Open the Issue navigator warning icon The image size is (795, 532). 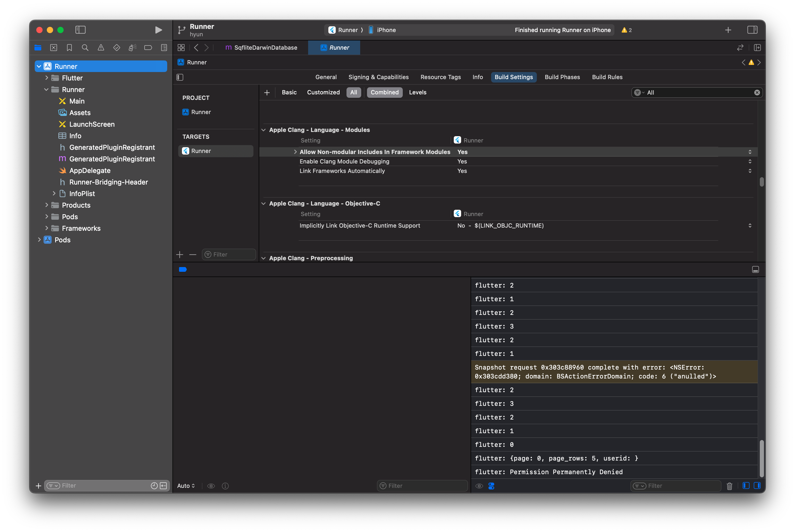coord(101,48)
